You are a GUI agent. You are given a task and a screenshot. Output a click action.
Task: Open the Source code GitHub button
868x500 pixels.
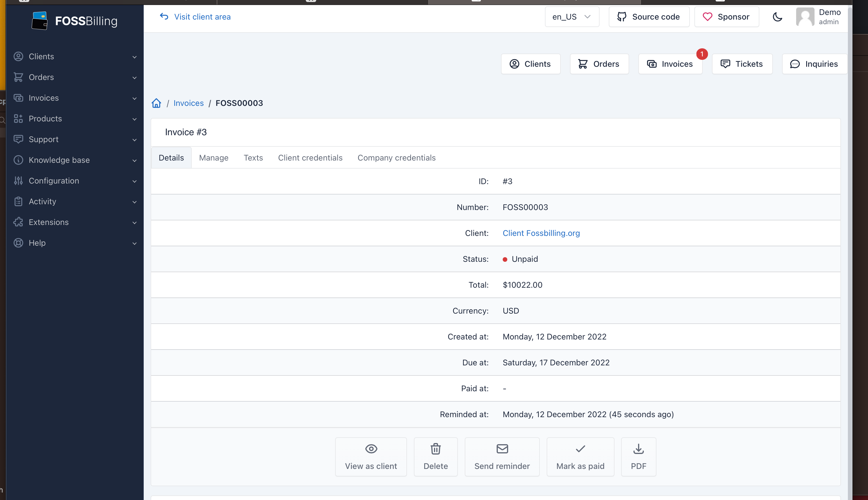point(648,17)
